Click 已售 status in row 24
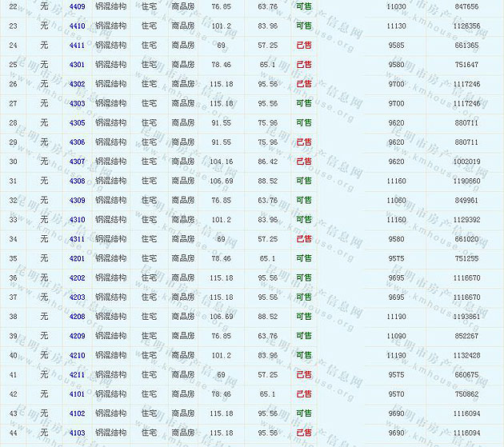The image size is (504, 447). 304,45
